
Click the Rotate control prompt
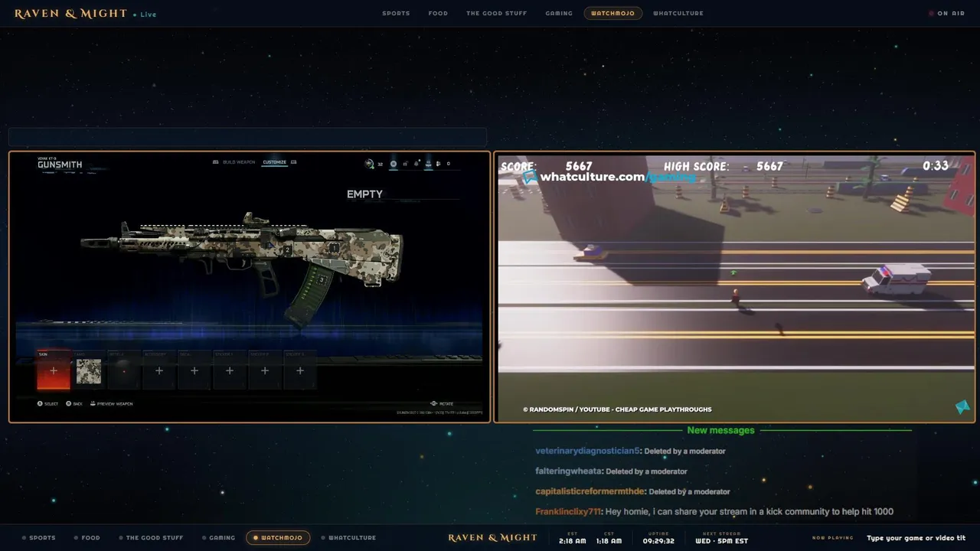pos(442,403)
